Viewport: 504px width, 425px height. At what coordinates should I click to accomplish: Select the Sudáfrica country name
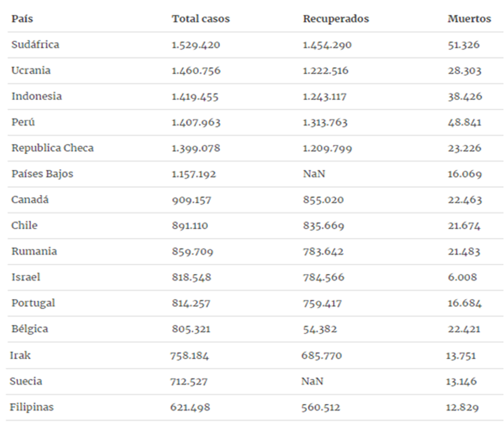(35, 45)
